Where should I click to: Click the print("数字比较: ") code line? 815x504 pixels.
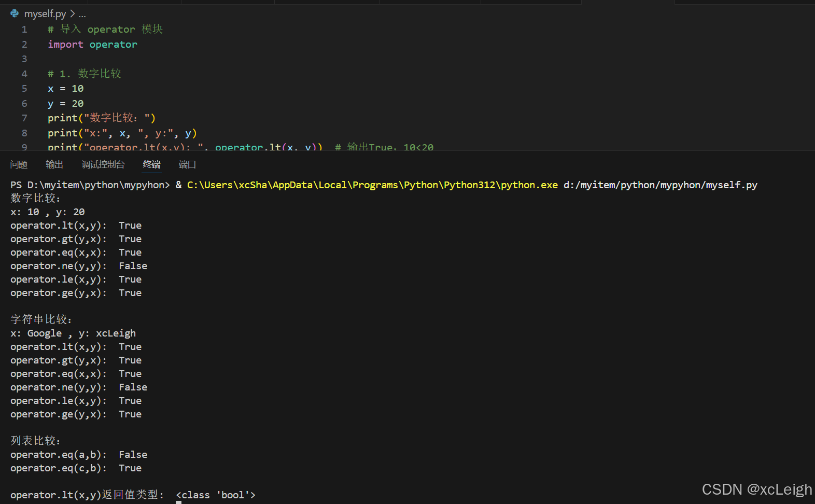(x=102, y=118)
